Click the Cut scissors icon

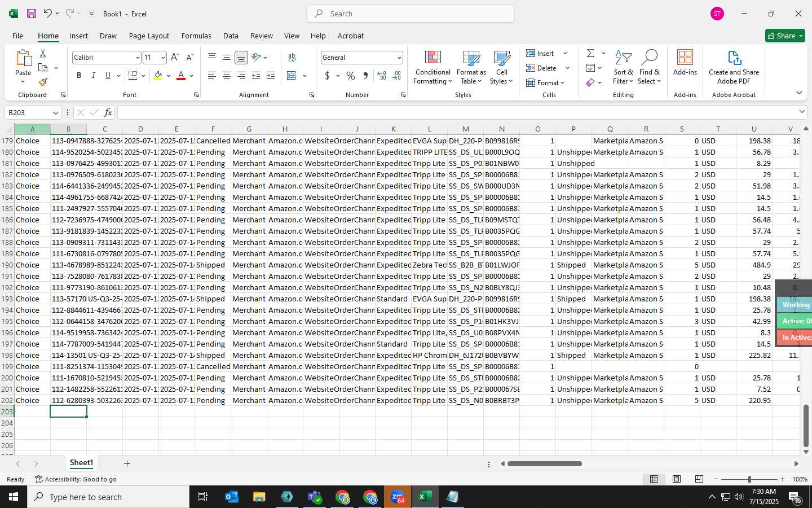(x=43, y=53)
